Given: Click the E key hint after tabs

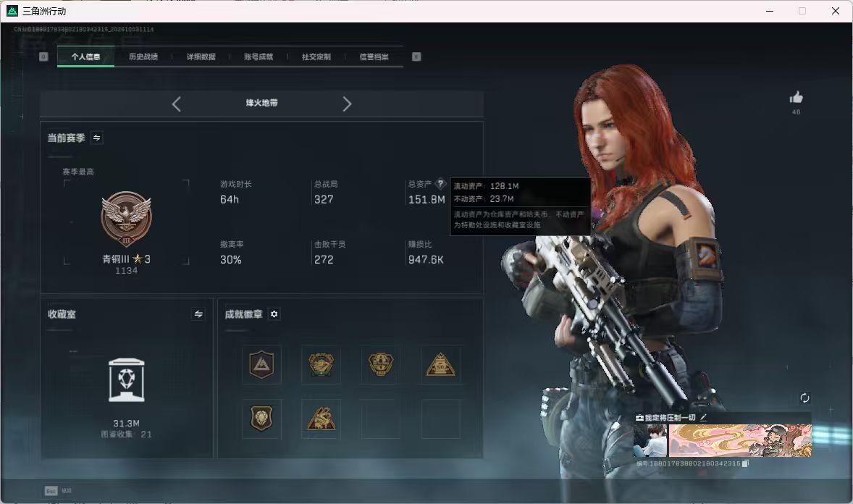Looking at the screenshot, I should [416, 56].
